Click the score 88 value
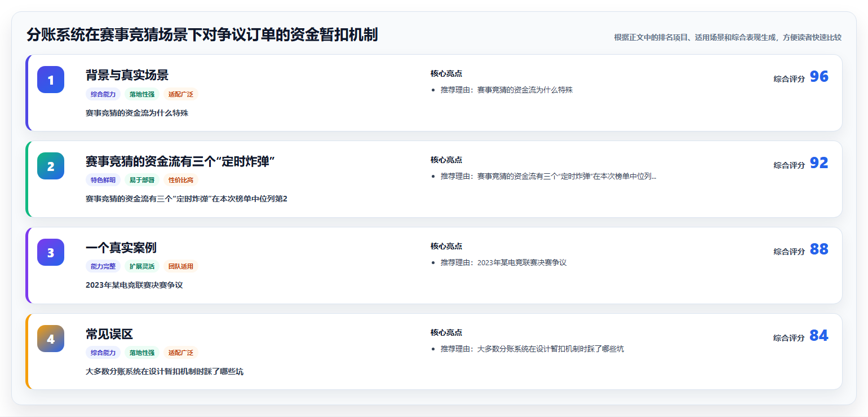This screenshot has width=868, height=417. (819, 249)
